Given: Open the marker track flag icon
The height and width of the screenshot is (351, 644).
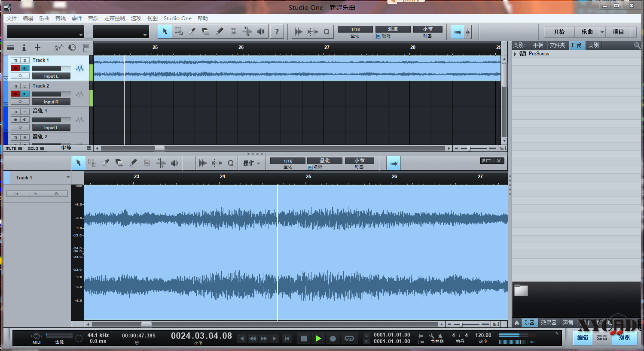Looking at the screenshot, I should (86, 48).
